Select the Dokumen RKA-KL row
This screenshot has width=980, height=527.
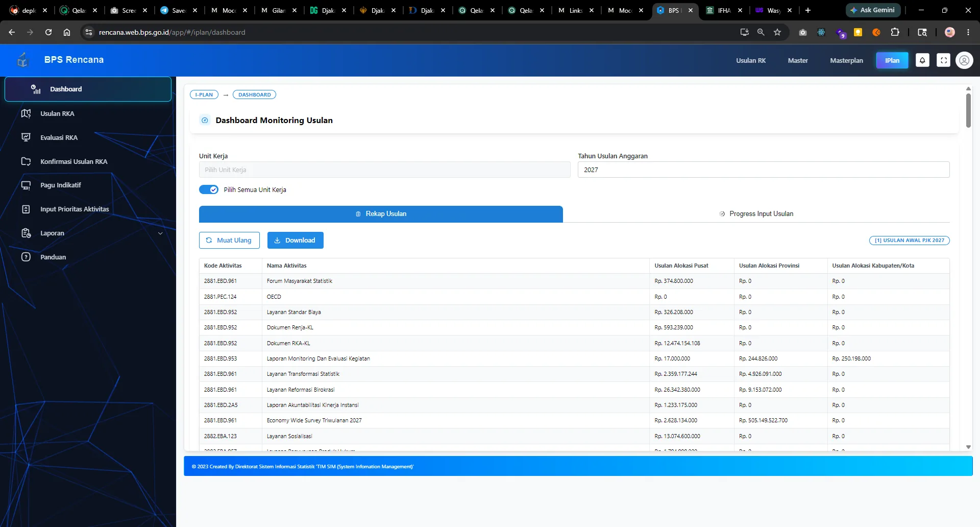(x=574, y=343)
